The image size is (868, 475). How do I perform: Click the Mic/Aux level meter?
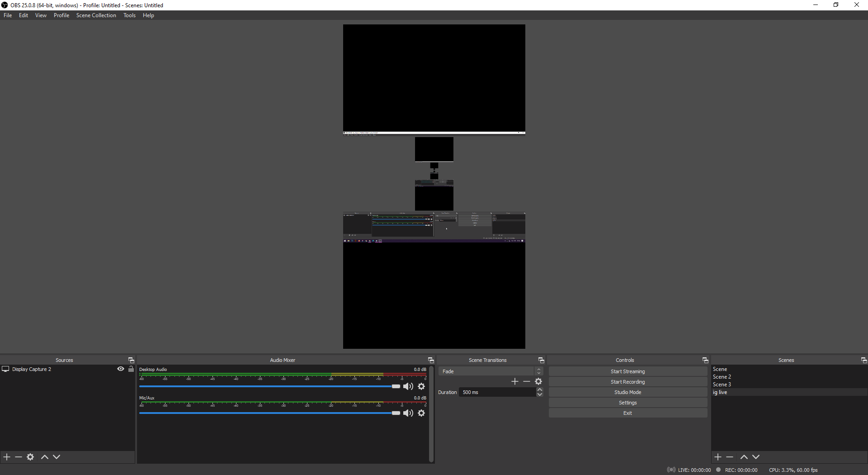pos(283,402)
